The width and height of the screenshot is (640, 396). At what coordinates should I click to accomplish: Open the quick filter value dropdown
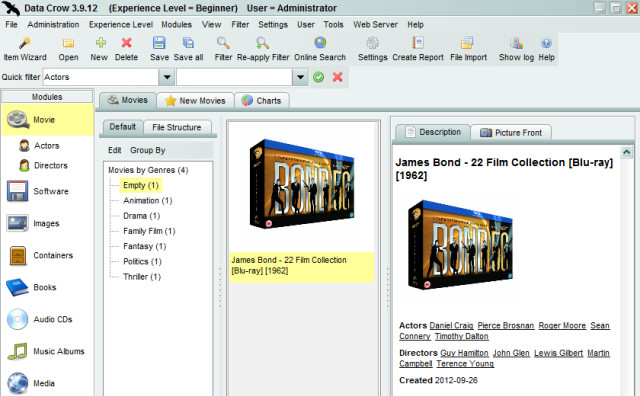(300, 77)
